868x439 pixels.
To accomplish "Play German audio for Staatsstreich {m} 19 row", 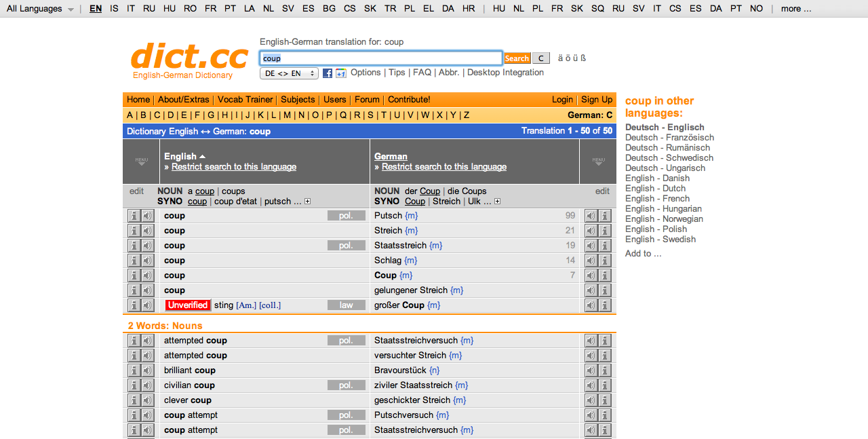I will (591, 246).
